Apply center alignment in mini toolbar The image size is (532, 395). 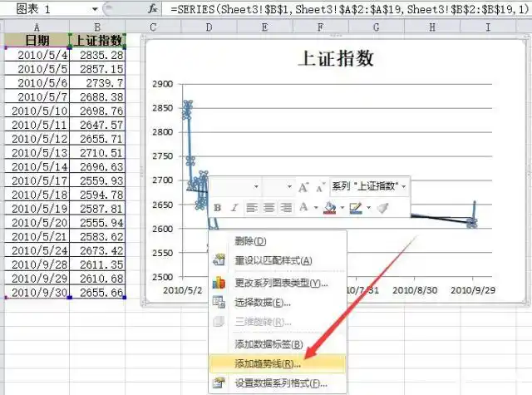click(x=269, y=207)
